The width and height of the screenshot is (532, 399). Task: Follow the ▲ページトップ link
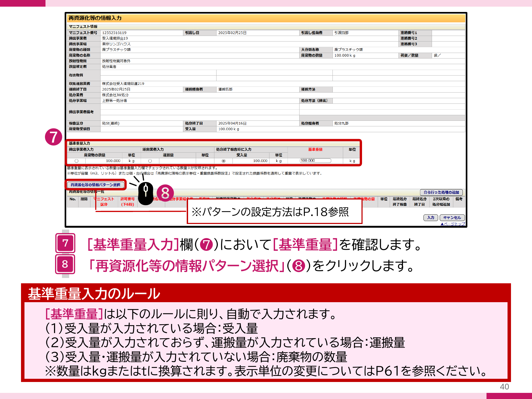click(x=453, y=224)
